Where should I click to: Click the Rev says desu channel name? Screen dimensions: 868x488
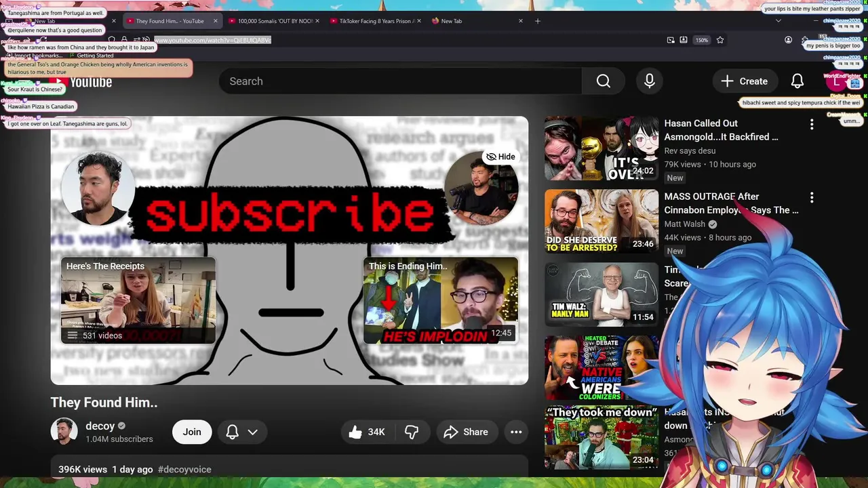(x=690, y=150)
